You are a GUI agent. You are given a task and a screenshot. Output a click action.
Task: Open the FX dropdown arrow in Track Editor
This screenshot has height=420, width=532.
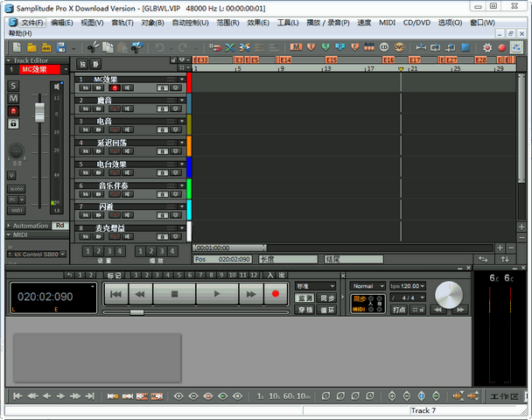pos(22,199)
